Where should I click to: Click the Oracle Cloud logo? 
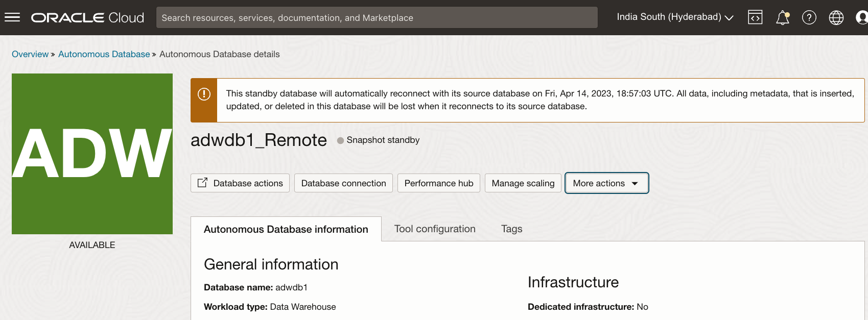[x=87, y=17]
